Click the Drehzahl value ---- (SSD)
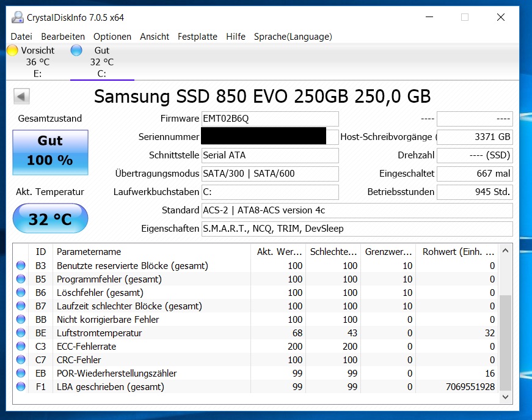Screen dimensions: 532x420 coord(475,155)
